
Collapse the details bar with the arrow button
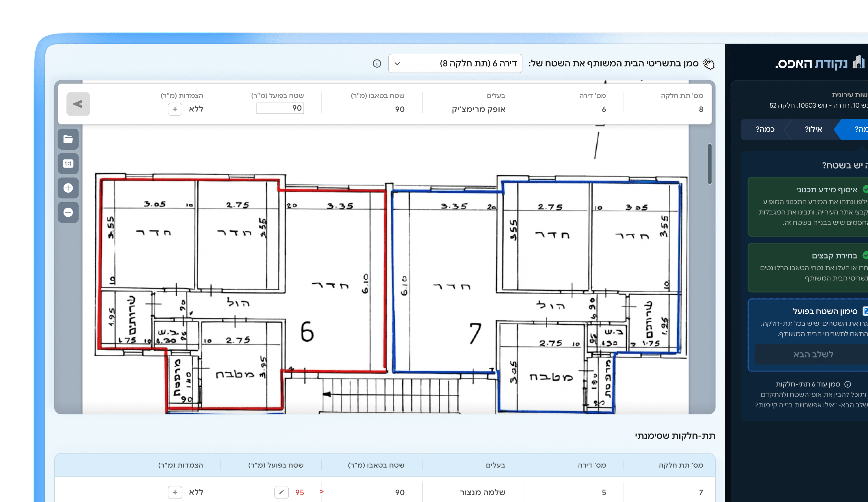point(78,104)
